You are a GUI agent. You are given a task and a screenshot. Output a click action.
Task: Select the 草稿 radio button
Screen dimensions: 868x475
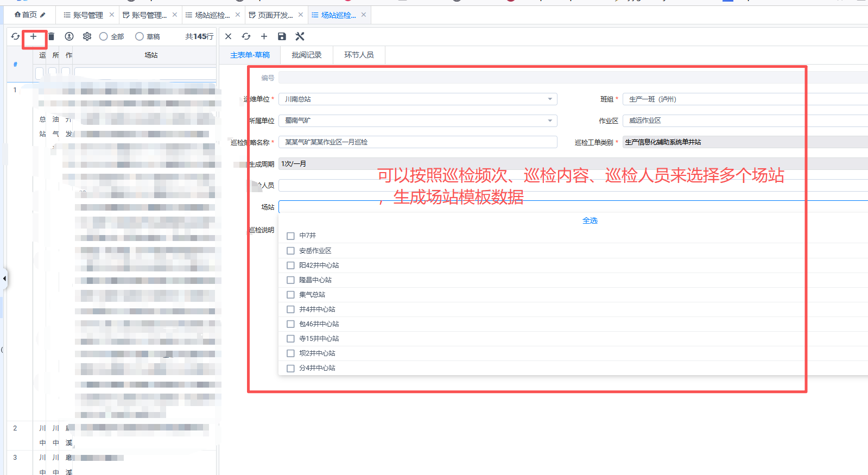click(140, 36)
